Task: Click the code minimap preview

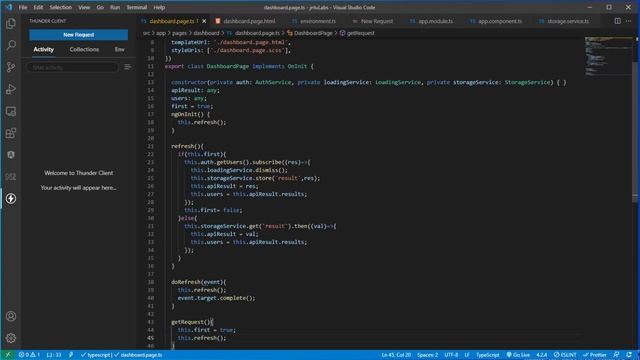Action: (608, 56)
